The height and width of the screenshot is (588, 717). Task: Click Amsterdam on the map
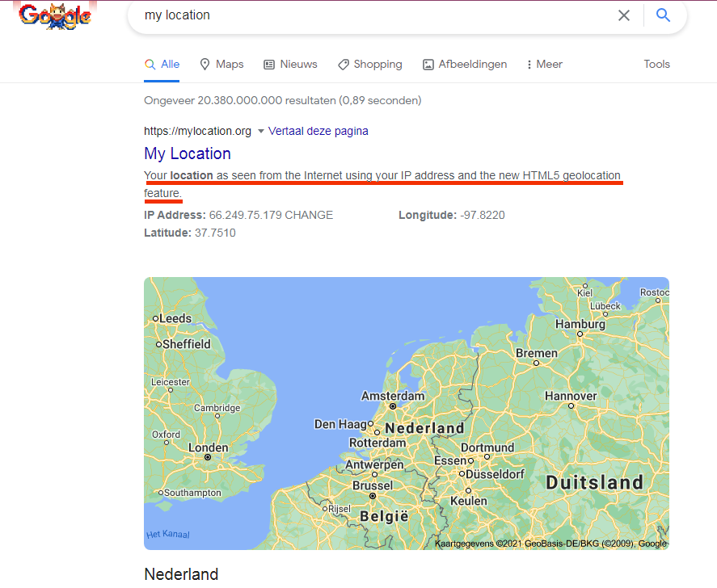[x=392, y=397]
